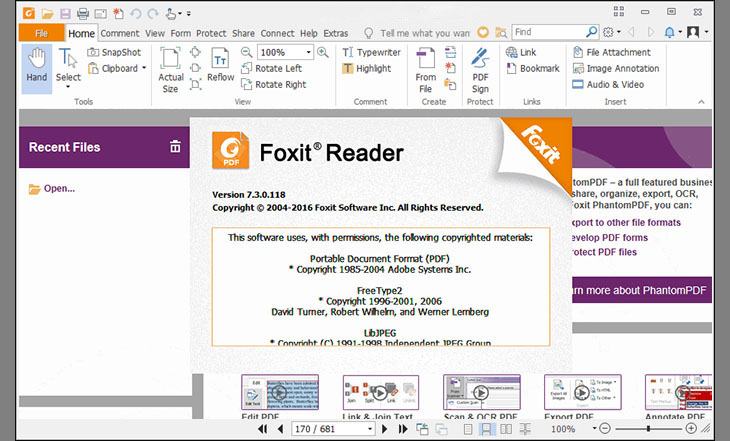Open the Form tab
Screen dimensions: 730x441
coord(180,33)
